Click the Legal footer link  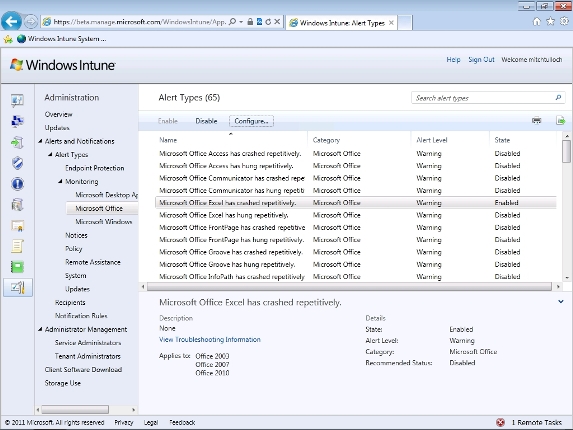point(151,422)
